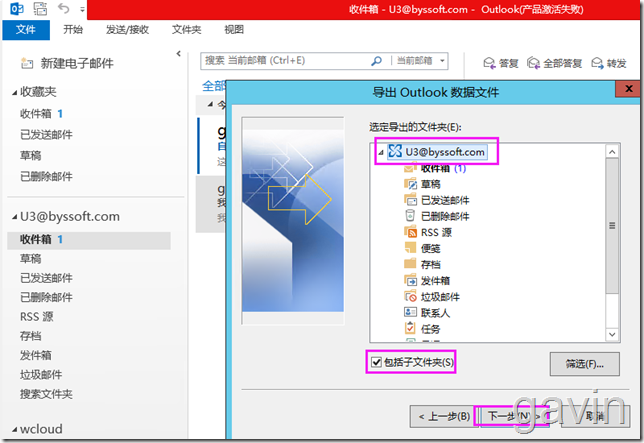Click the 下一步(N) next button
The height and width of the screenshot is (443, 644).
point(514,416)
